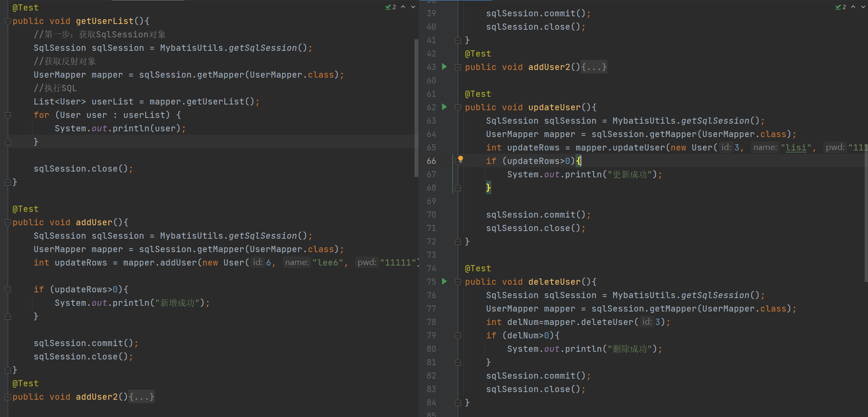This screenshot has width=868, height=417.
Task: Collapse updateUser method on line 62
Action: [458, 107]
